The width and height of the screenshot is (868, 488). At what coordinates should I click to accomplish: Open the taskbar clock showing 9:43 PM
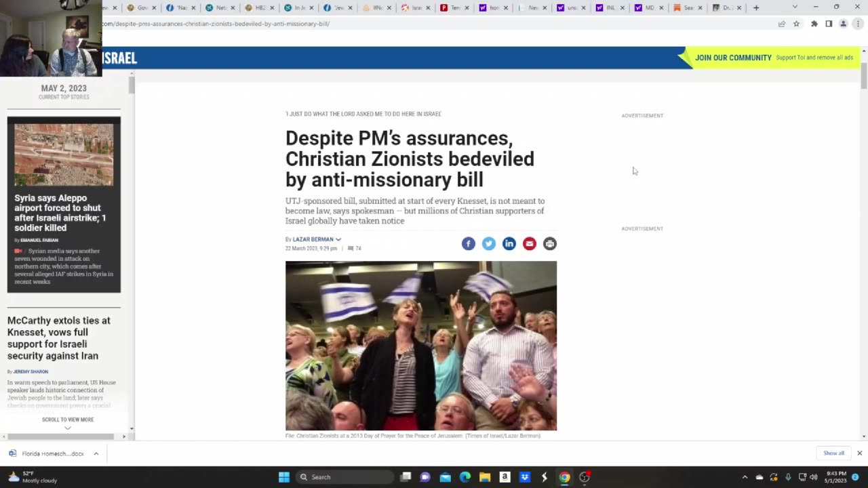click(837, 477)
